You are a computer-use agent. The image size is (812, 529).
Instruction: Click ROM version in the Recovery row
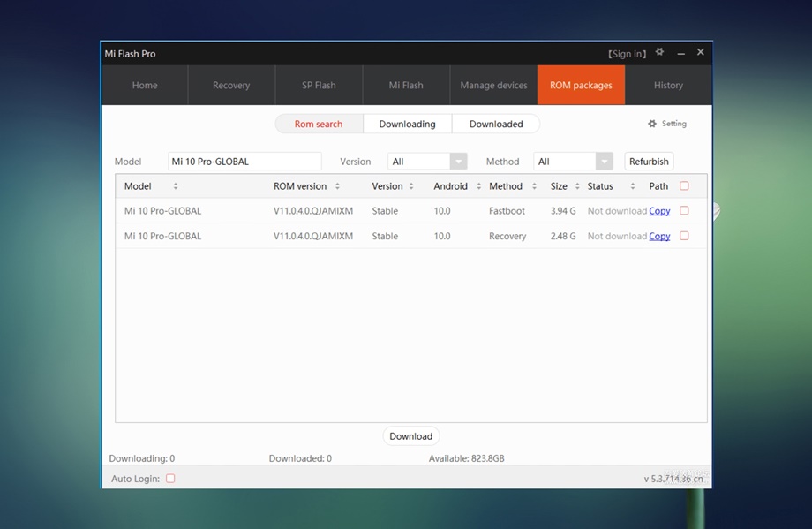(313, 237)
